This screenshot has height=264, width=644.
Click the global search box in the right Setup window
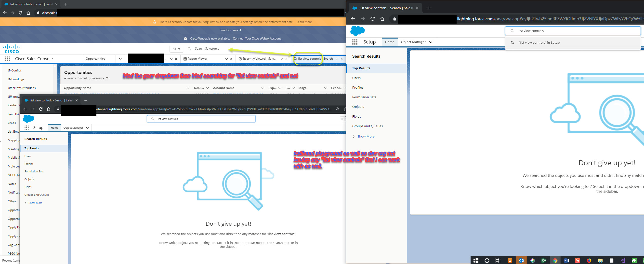[573, 31]
